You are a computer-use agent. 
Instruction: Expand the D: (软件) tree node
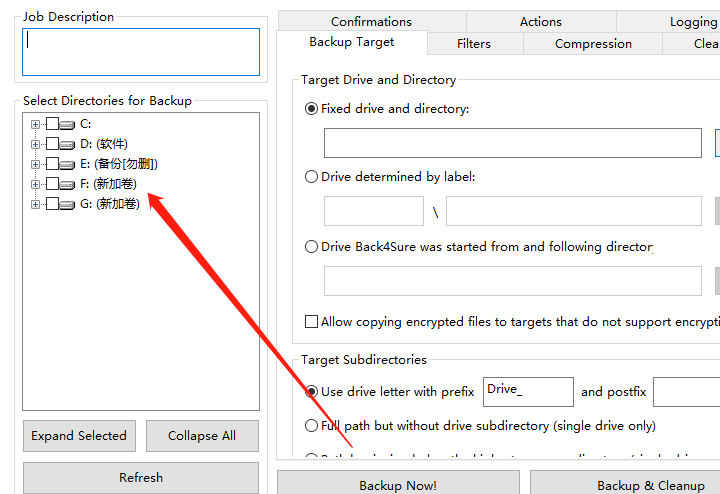pyautogui.click(x=36, y=145)
